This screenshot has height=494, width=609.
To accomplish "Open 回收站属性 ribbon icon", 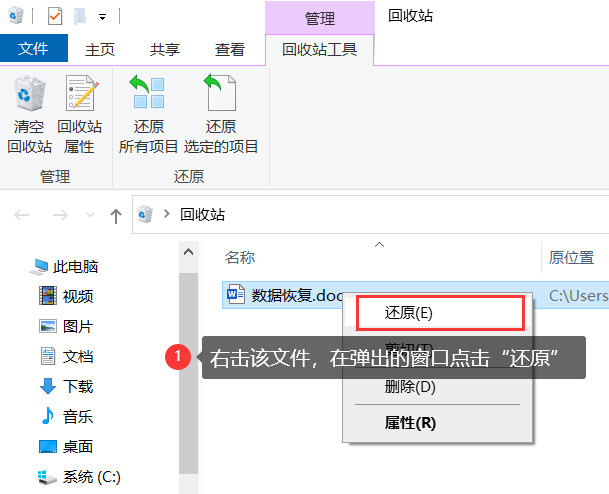I will 80,115.
